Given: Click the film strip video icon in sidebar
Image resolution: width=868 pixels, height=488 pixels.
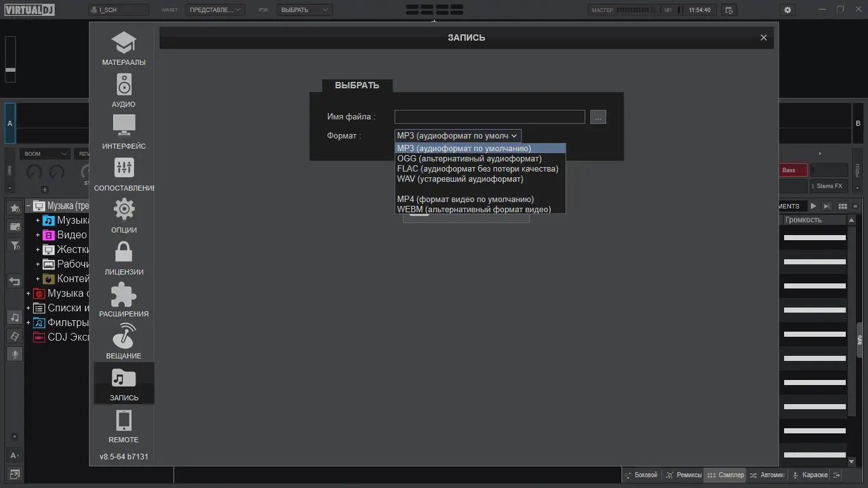Looking at the screenshot, I should pyautogui.click(x=15, y=335).
